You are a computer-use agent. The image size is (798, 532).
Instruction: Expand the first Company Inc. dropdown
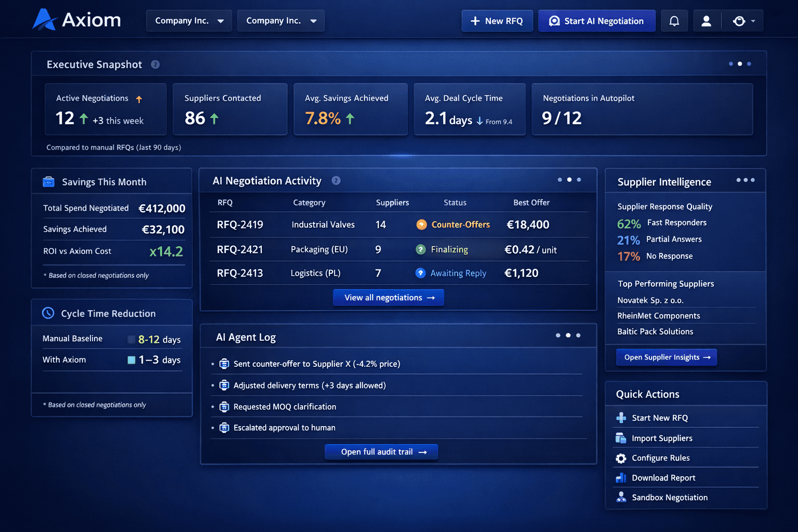189,21
